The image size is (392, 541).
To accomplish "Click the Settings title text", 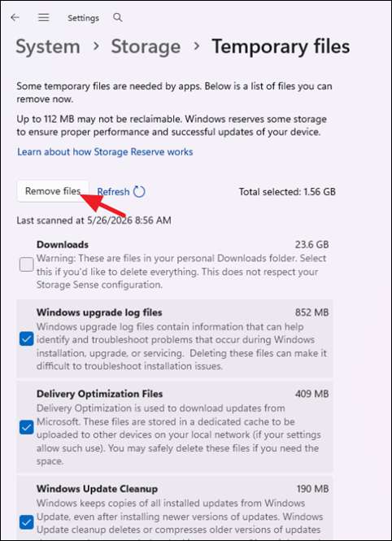I will tap(83, 18).
